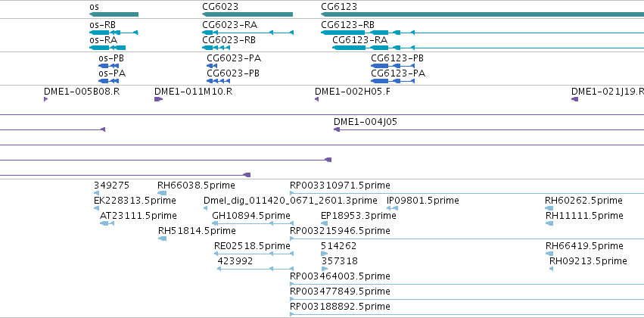This screenshot has height=318, width=644.
Task: Click the 423992 label text
Action: [x=235, y=261]
